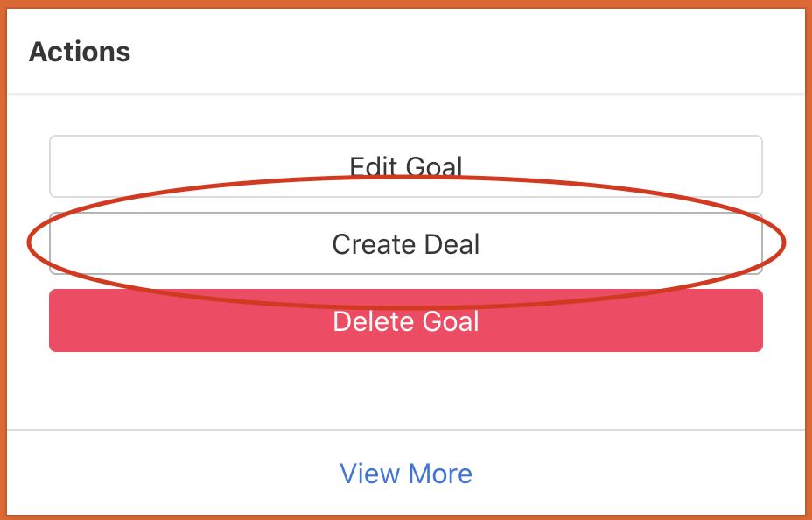
Task: Start deal creation with Create Deal
Action: (406, 243)
